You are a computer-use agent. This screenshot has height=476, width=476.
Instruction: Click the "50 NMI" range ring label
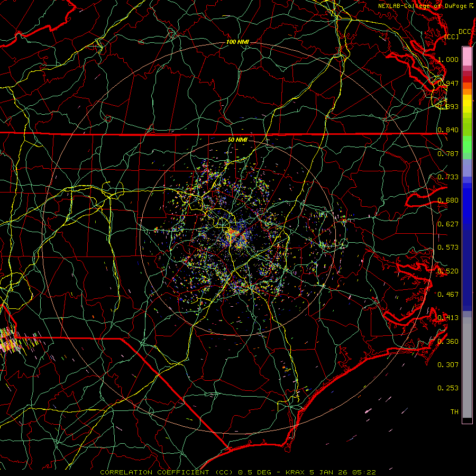(237, 140)
